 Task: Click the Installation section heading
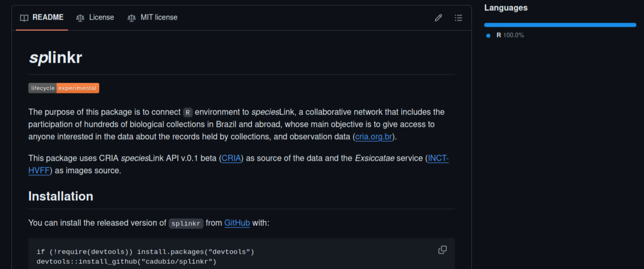(x=61, y=197)
